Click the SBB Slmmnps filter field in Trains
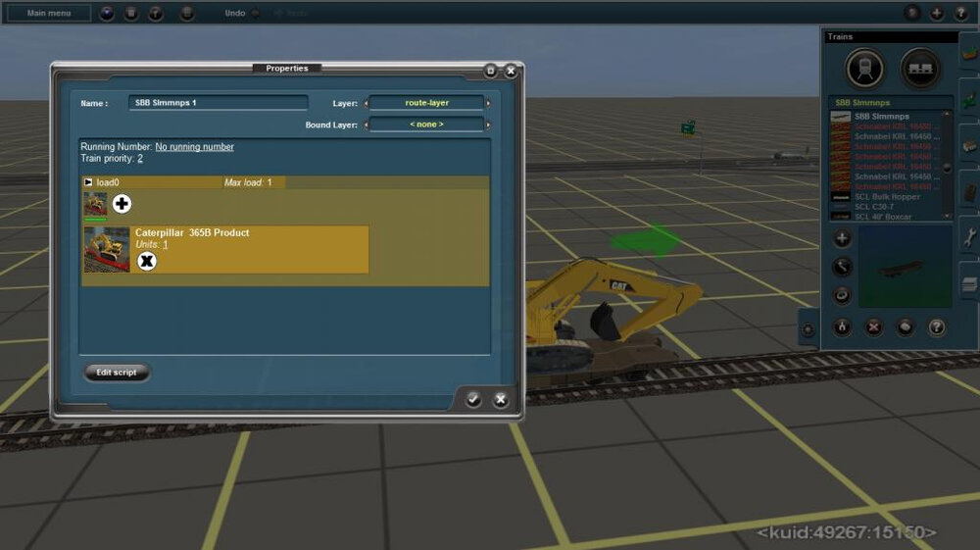Viewport: 980px width, 550px height. (x=891, y=103)
